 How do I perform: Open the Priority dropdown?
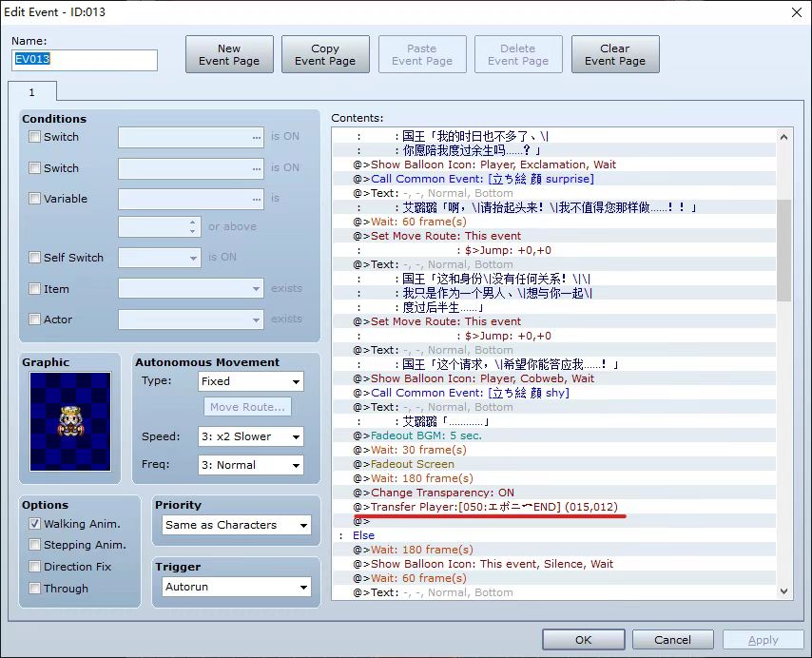tap(237, 525)
